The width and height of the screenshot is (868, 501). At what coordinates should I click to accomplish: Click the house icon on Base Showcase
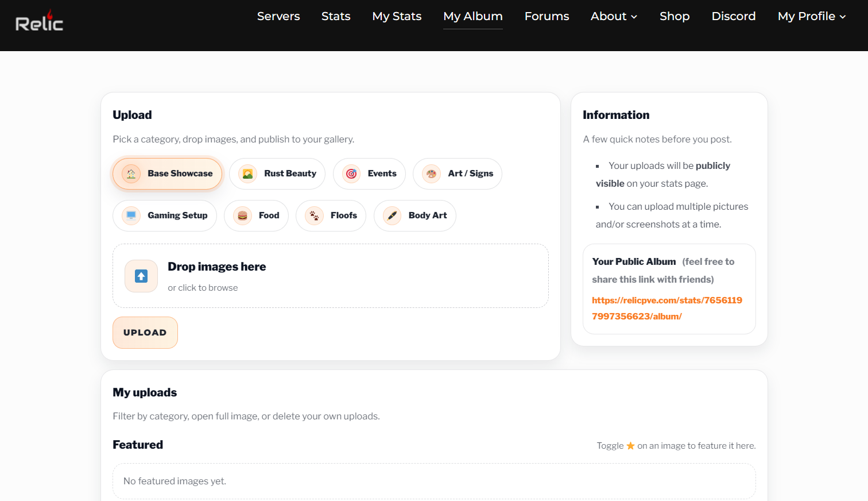131,174
